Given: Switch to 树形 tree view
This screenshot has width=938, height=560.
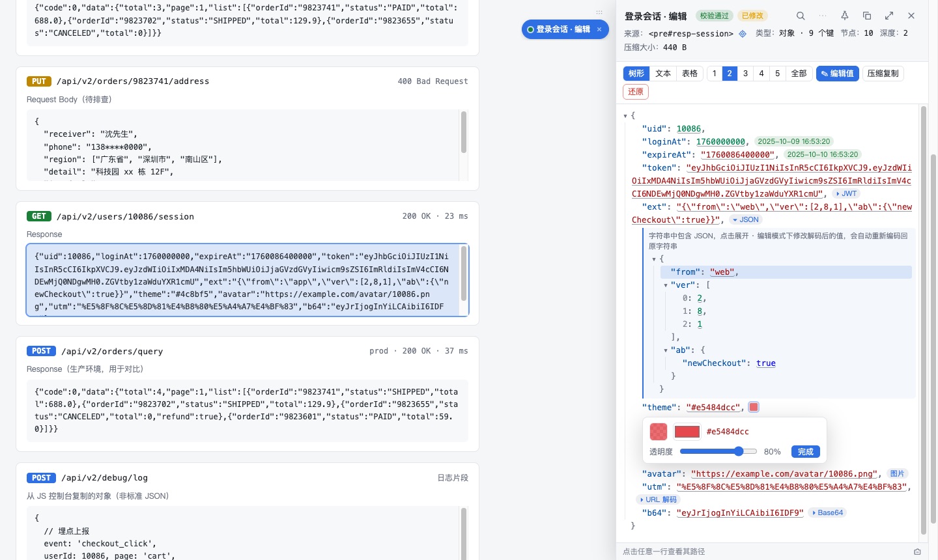Looking at the screenshot, I should coord(636,74).
